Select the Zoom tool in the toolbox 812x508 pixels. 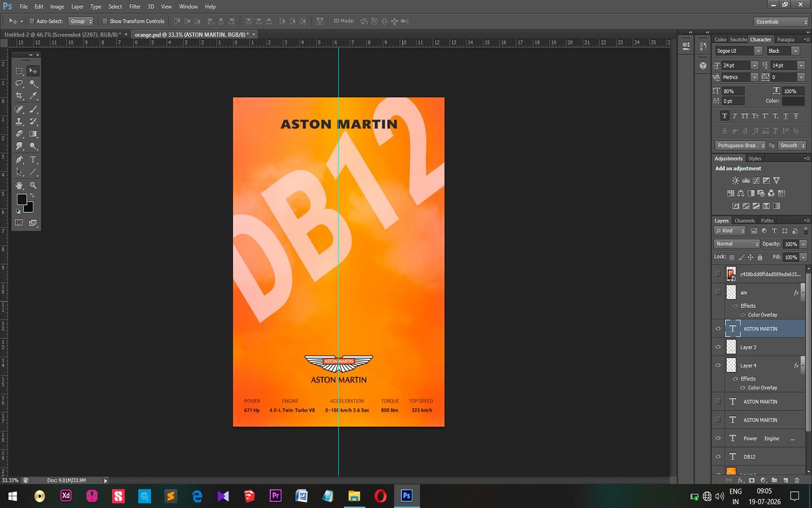(x=33, y=185)
